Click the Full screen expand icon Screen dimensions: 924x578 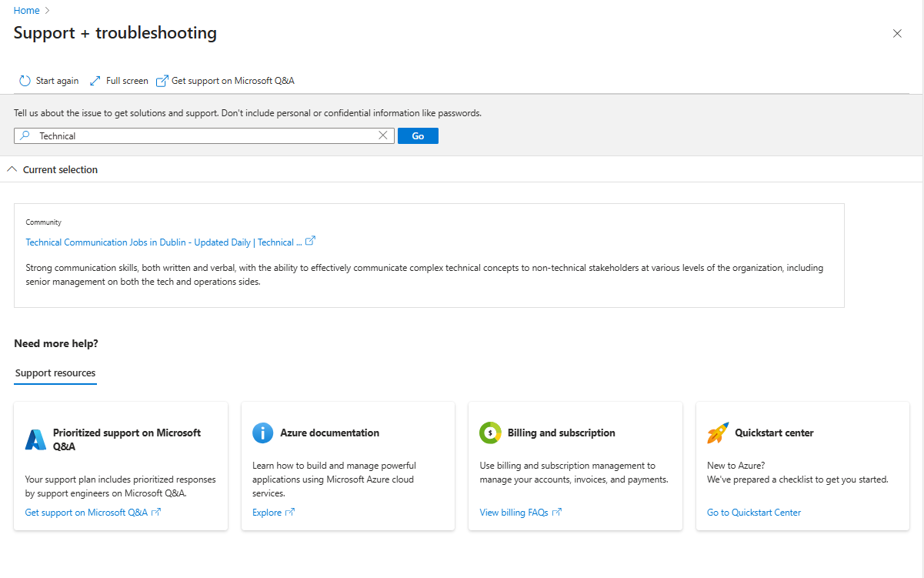coord(95,81)
